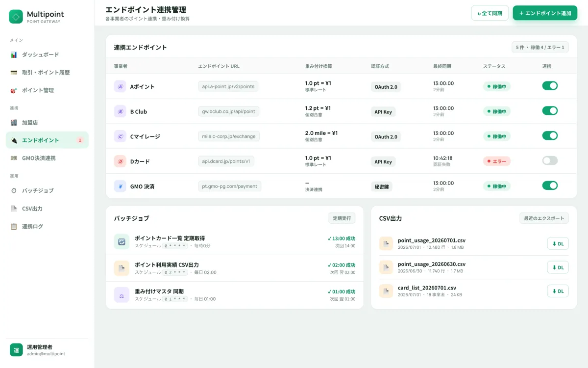The height and width of the screenshot is (368, 588).
Task: Click the 5件・稼働4/エラー1 summary badge
Action: 540,48
